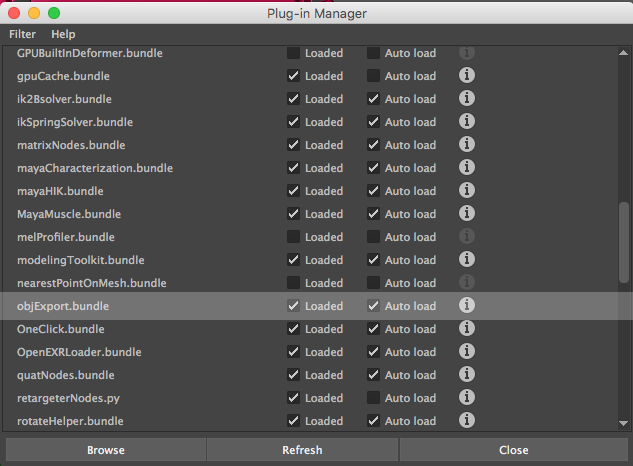
Task: Click scrollbar down arrow
Action: pos(623,423)
